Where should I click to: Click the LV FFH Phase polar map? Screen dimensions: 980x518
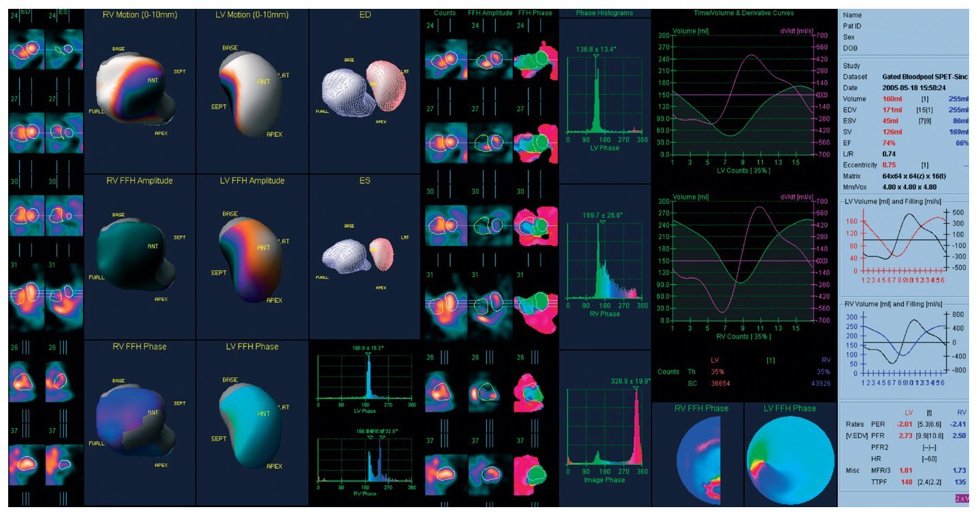point(789,460)
